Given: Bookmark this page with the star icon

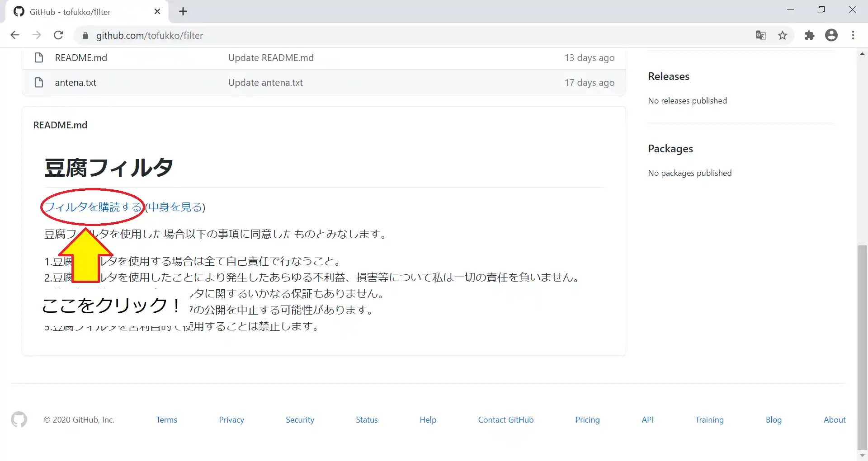Looking at the screenshot, I should tap(783, 35).
